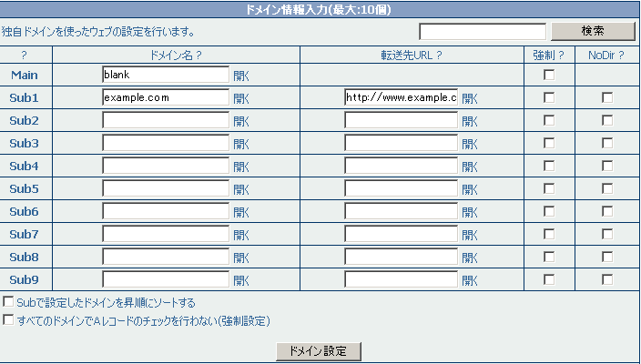Toggle the 強制 checkbox for Sub6
This screenshot has height=364, width=641.
pos(549,212)
